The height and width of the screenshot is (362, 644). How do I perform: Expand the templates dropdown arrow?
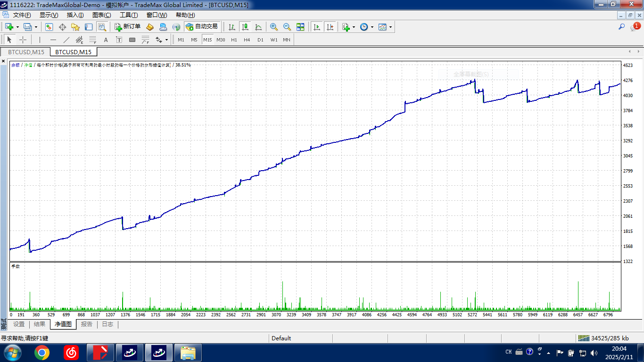coord(390,27)
